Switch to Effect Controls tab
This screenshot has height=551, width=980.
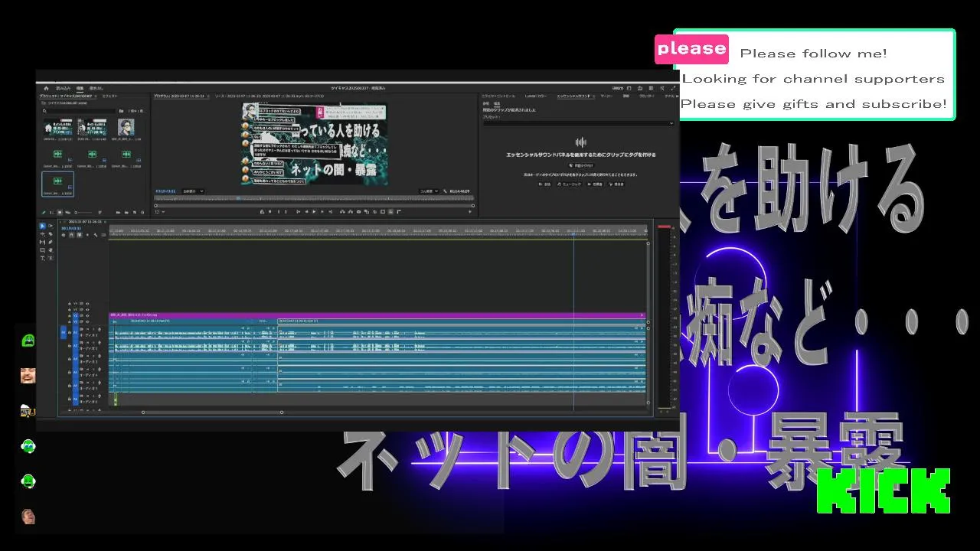click(498, 96)
